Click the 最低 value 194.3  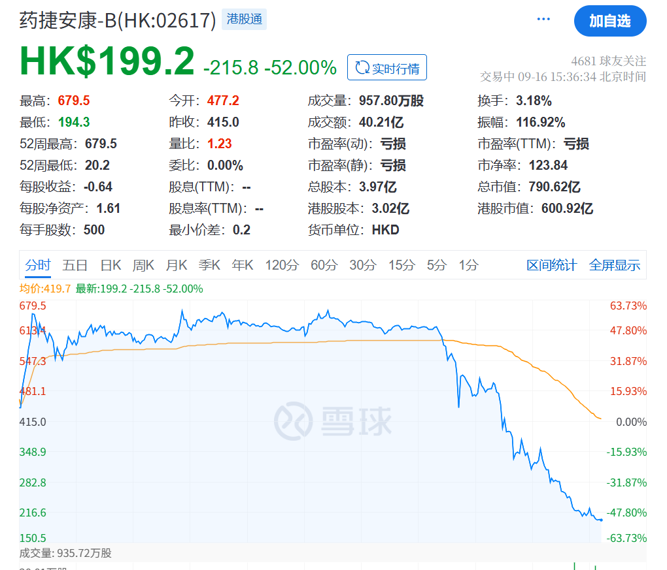pos(74,123)
